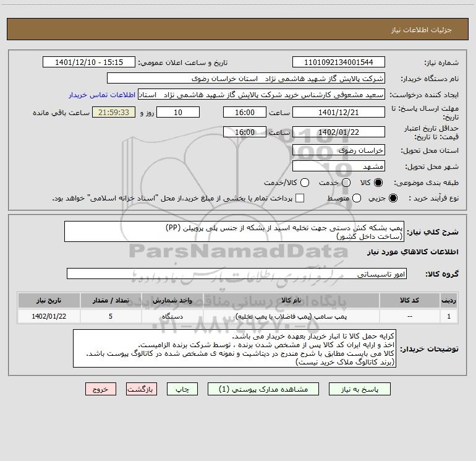The height and width of the screenshot is (461, 476).
Task: Click تعداد / مقدار column header
Action: pyautogui.click(x=111, y=301)
